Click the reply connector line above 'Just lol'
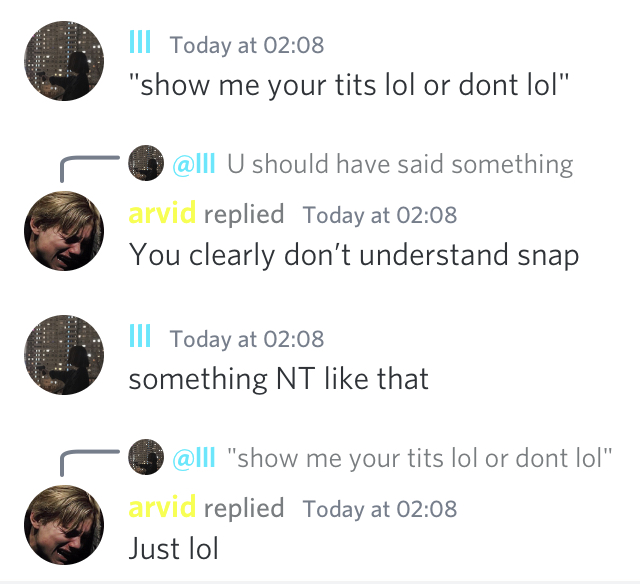 (90, 463)
